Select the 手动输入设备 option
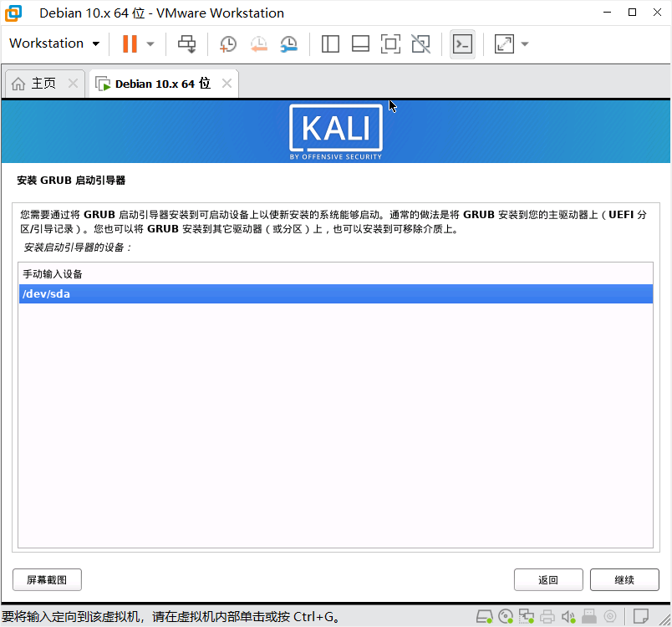 335,274
